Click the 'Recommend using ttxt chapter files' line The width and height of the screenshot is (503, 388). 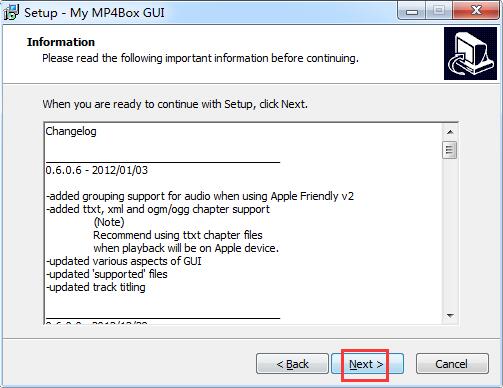coord(178,235)
